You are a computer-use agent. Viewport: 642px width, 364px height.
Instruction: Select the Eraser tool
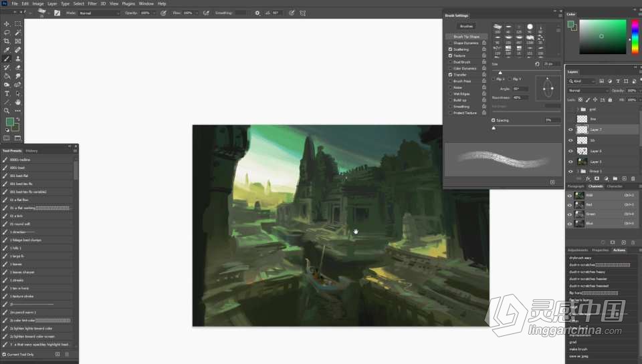[17, 67]
